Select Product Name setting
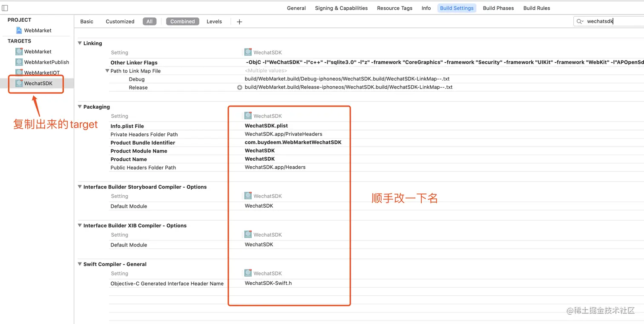This screenshot has height=324, width=644. [129, 159]
